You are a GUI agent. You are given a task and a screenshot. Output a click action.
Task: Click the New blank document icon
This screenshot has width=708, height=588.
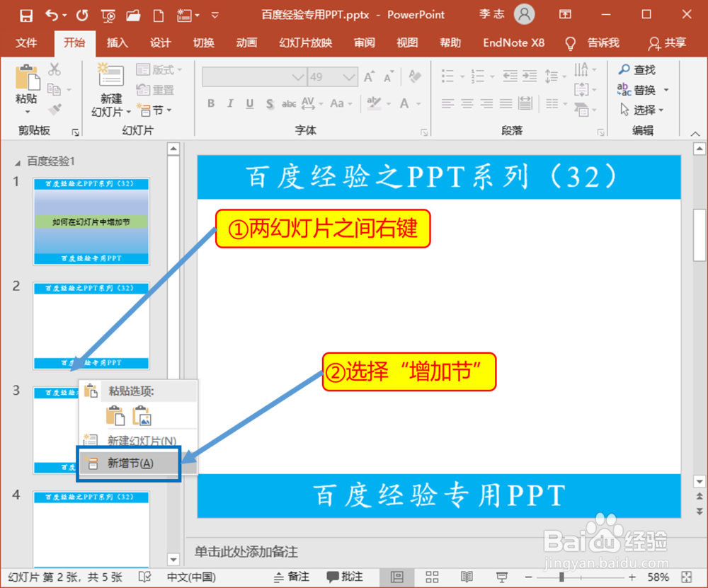point(159,16)
